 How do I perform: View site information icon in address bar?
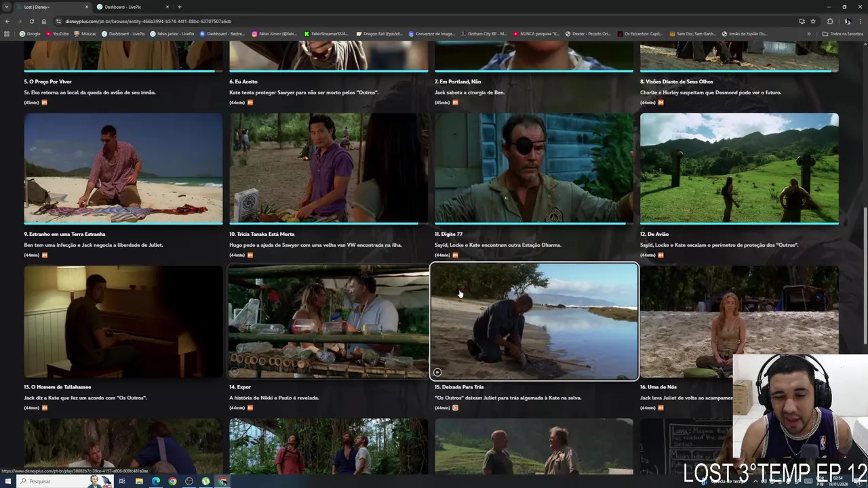point(58,21)
